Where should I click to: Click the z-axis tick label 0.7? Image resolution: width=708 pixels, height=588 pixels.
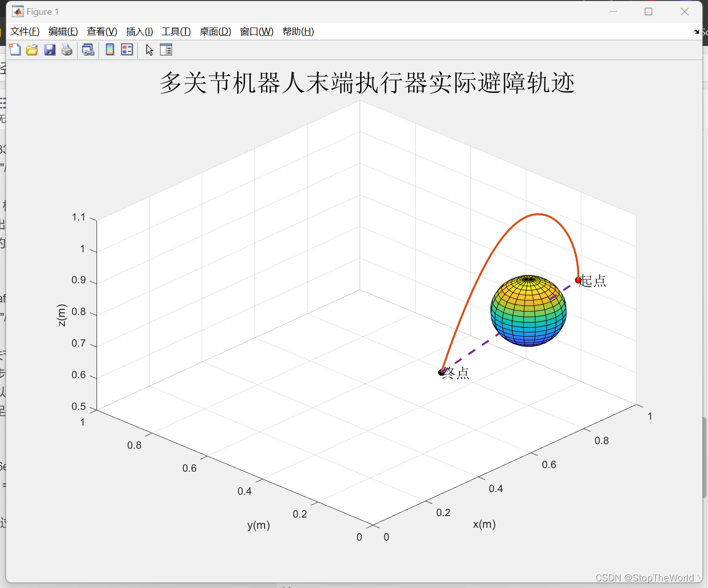click(79, 344)
